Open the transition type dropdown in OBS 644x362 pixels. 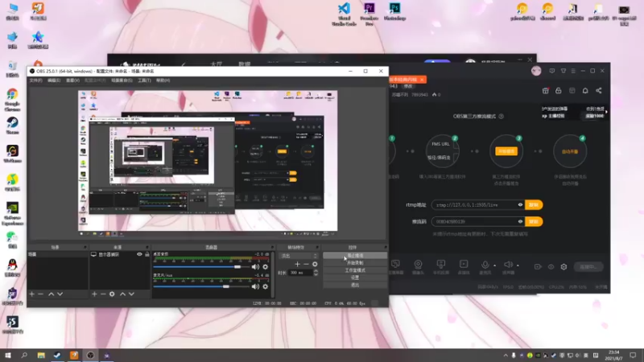click(299, 256)
